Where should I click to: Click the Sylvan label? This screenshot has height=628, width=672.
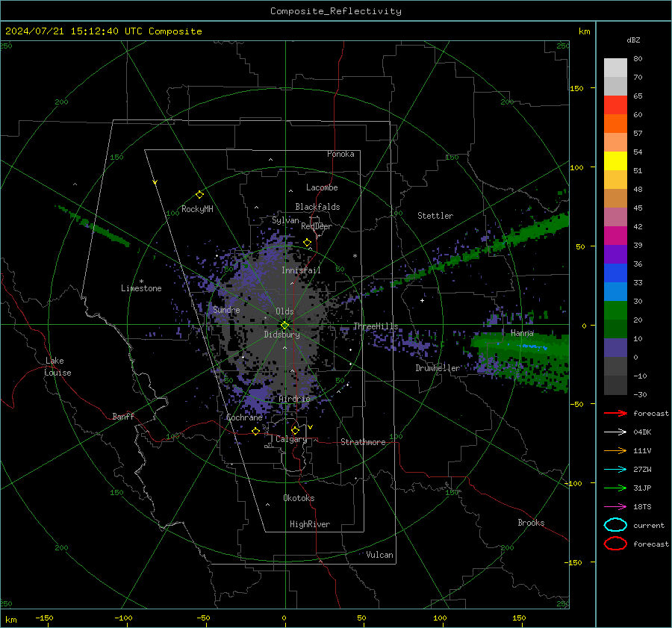285,221
